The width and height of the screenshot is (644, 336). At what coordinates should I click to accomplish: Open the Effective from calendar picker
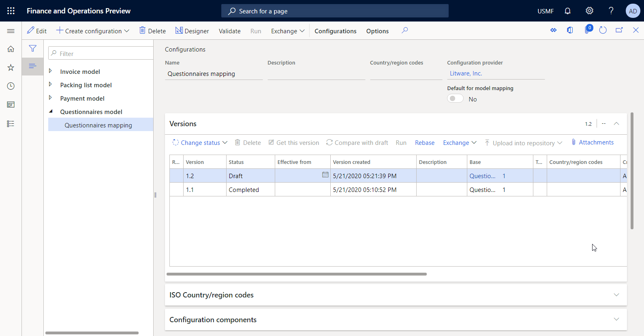coord(325,174)
